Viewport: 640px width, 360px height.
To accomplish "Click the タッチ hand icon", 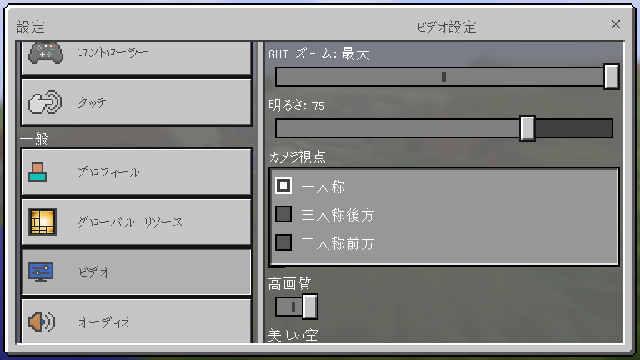I will tap(45, 102).
